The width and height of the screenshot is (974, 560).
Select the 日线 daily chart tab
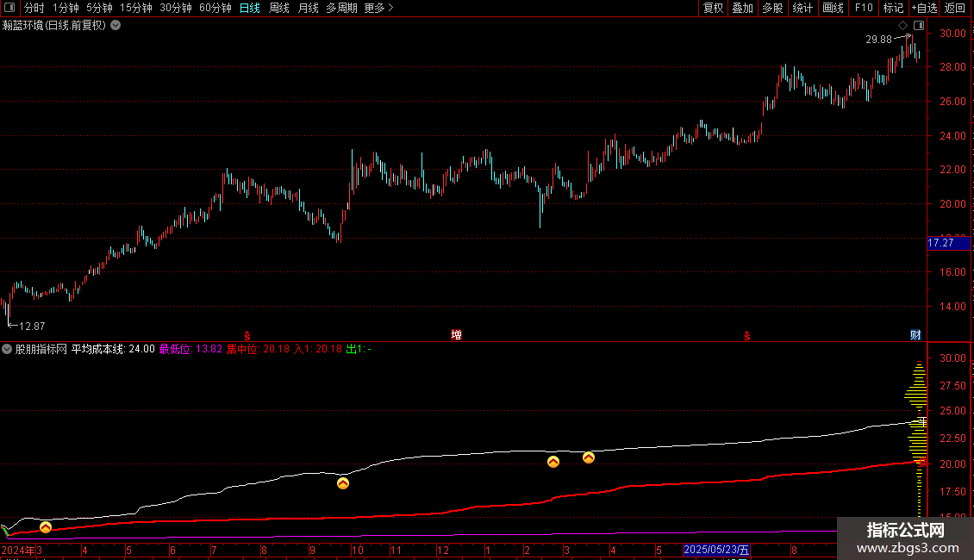[250, 8]
